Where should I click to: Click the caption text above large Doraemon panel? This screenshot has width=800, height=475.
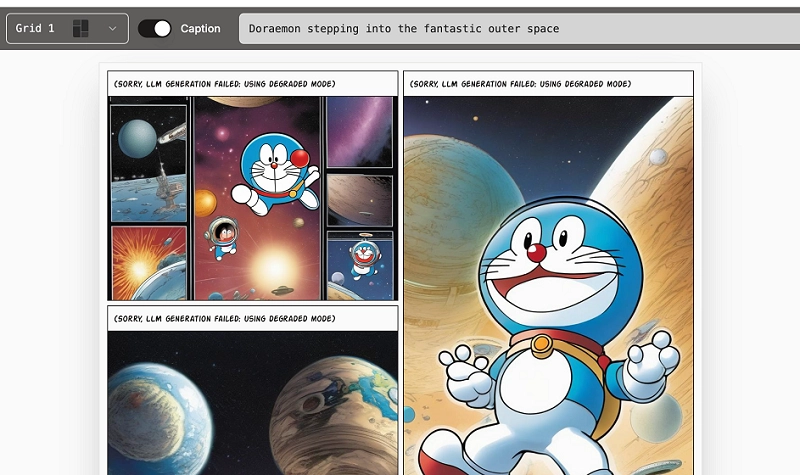520,84
